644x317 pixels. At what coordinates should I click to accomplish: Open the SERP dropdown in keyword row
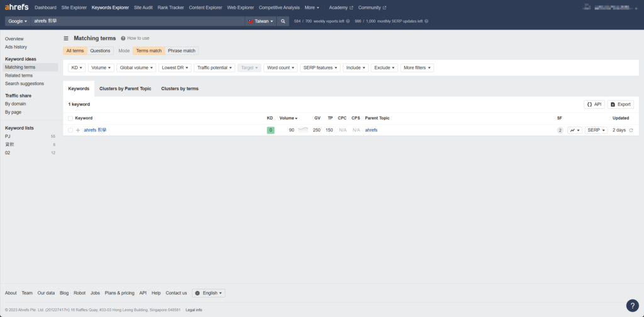click(x=596, y=130)
